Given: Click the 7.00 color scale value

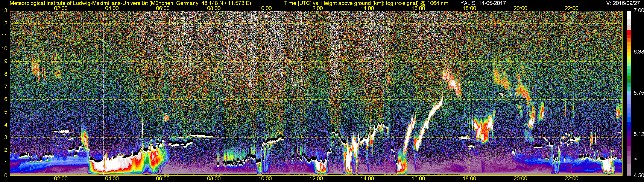Looking at the screenshot, I should [638, 10].
